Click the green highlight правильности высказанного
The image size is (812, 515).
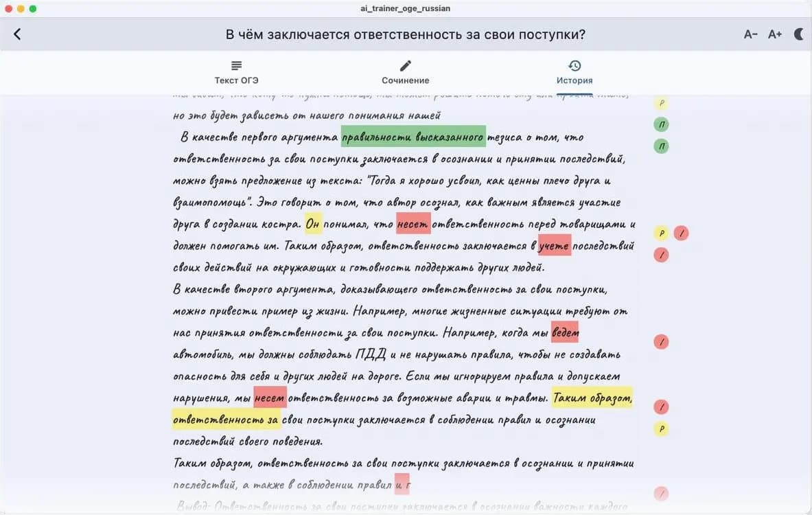point(413,137)
